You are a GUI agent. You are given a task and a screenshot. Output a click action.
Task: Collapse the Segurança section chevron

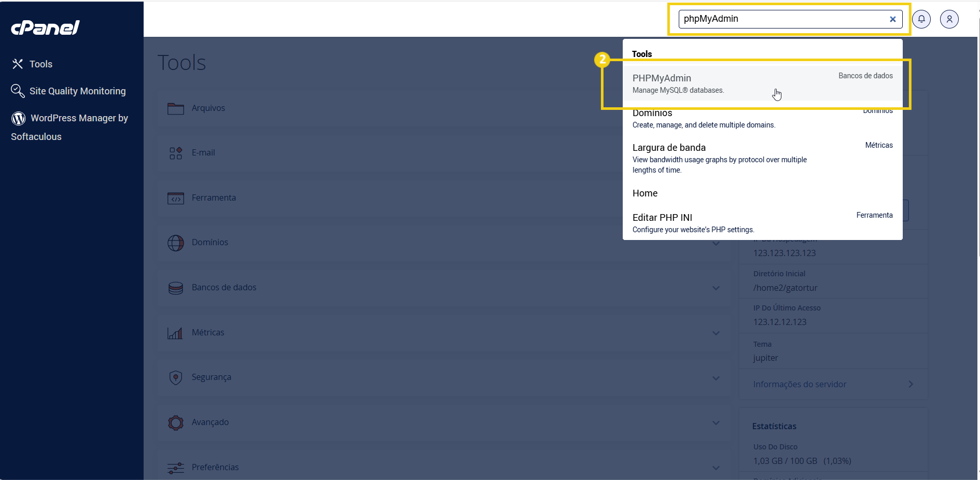coord(716,378)
